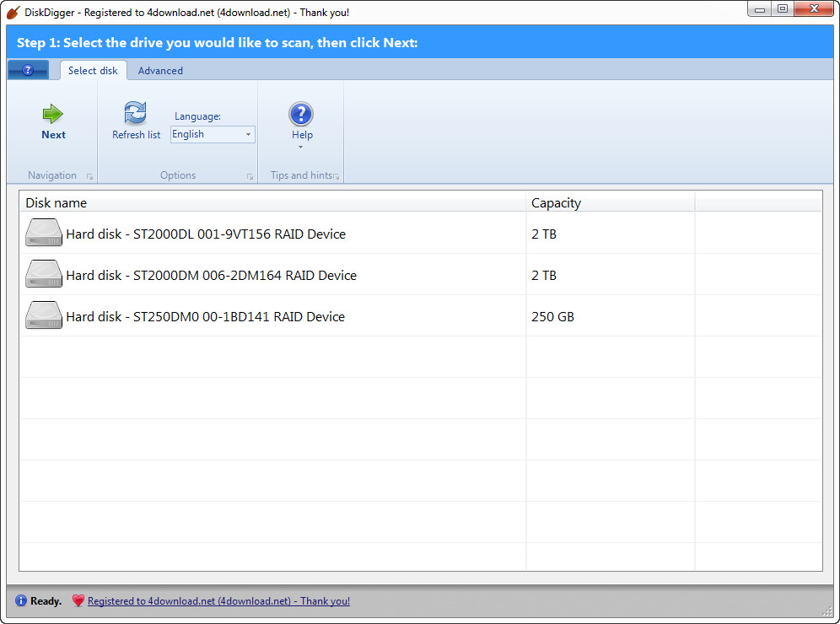Select the ST250DM0 00-1BD141 drive icon
The width and height of the screenshot is (840, 624).
[44, 315]
